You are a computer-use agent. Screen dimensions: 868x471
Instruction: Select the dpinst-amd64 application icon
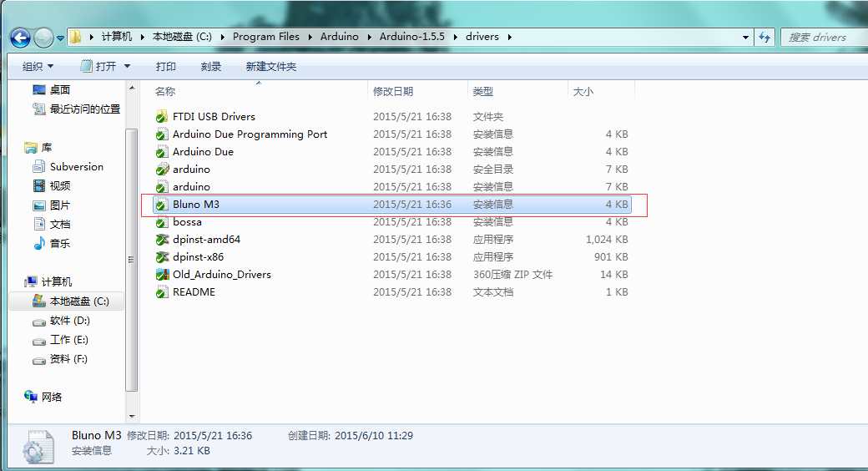pyautogui.click(x=162, y=240)
